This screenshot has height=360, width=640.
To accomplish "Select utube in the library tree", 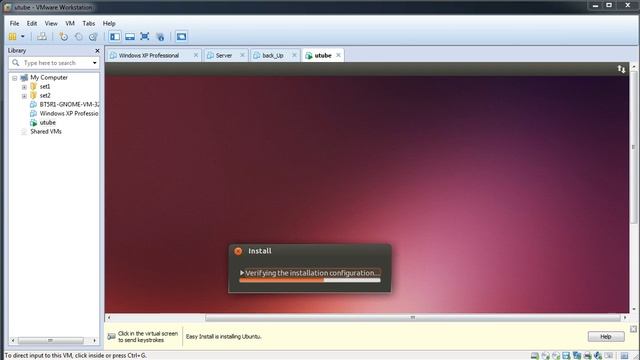I will point(47,122).
